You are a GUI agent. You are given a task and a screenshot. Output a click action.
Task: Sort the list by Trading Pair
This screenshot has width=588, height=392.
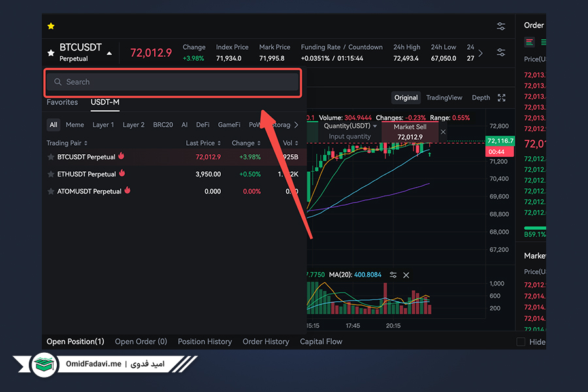click(67, 143)
